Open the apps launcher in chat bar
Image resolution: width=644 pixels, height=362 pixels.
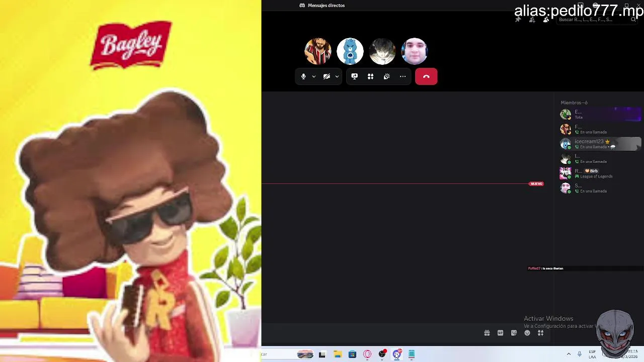click(x=540, y=333)
